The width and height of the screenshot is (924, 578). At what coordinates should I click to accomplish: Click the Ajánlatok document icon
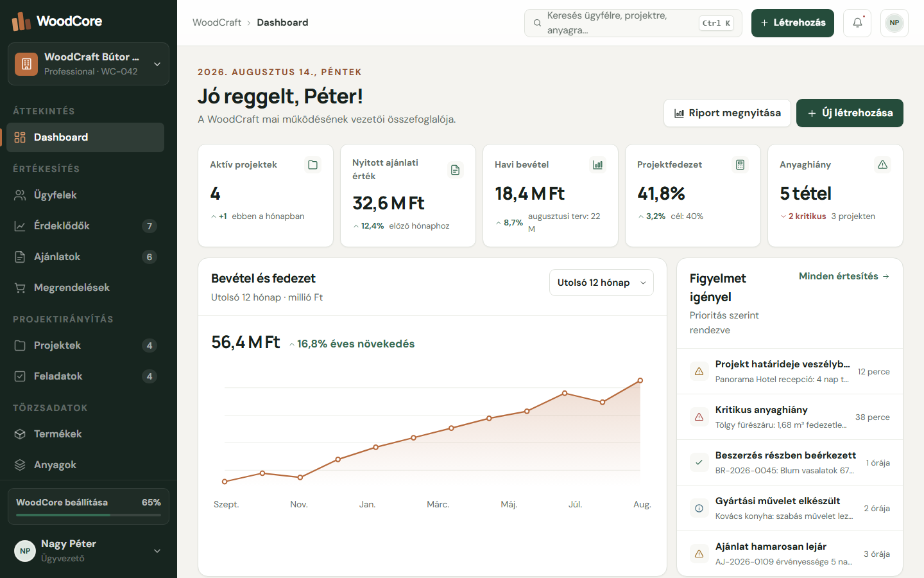(20, 257)
